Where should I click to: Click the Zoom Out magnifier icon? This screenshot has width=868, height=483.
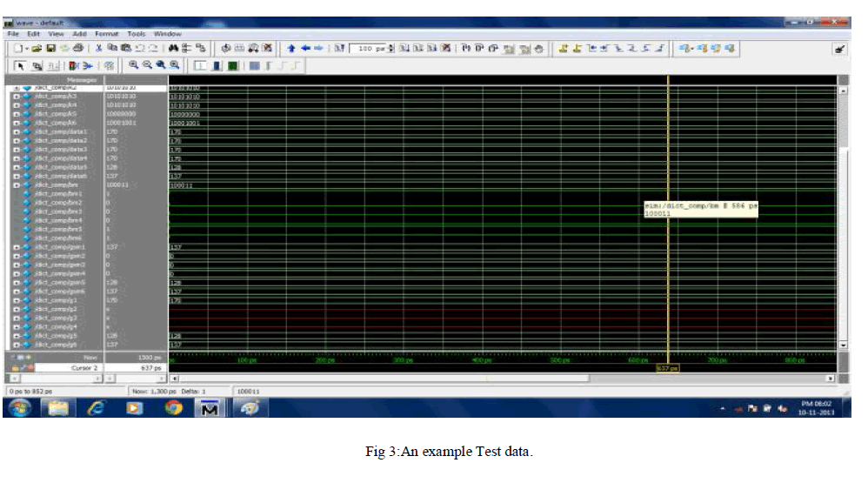(x=147, y=65)
